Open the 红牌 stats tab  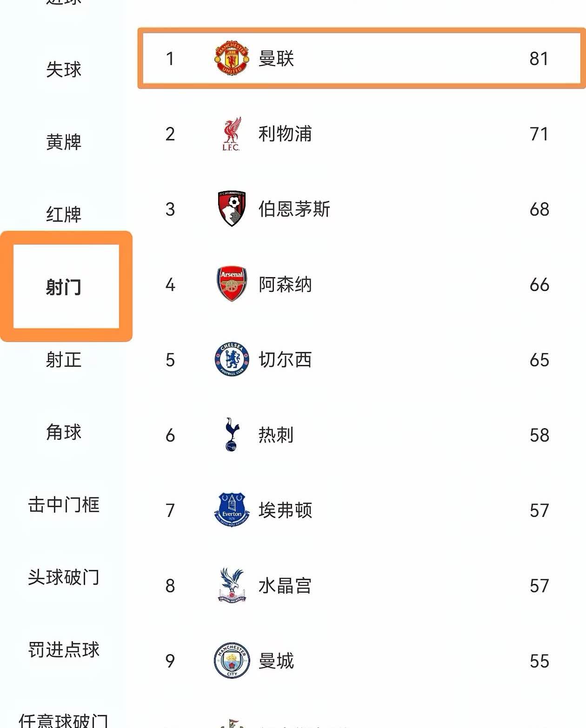coord(64,214)
